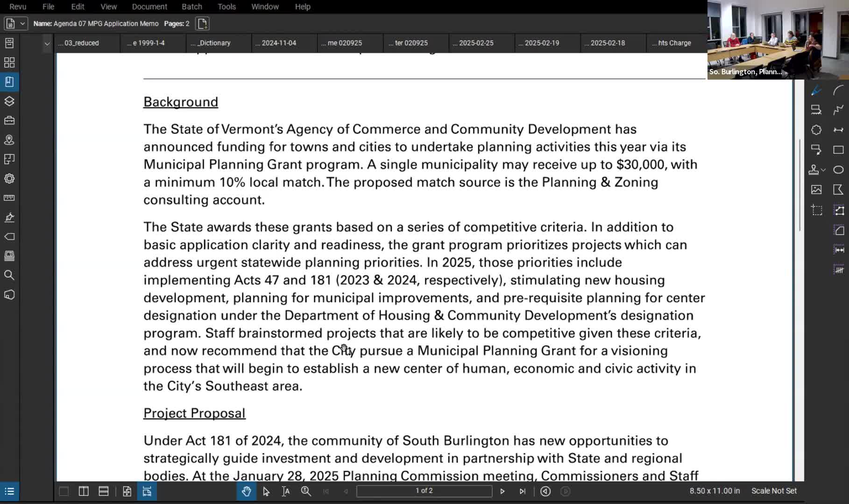
Task: Open the Document menu
Action: pos(149,7)
